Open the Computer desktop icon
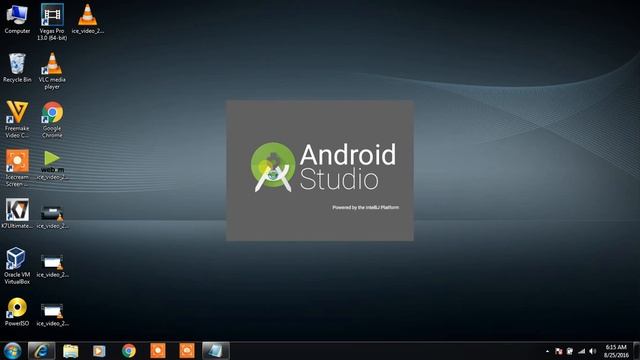 pos(17,19)
